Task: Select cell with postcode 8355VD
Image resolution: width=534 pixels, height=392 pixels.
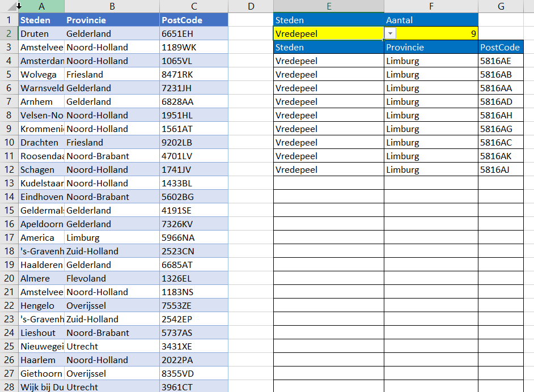Action: point(194,374)
